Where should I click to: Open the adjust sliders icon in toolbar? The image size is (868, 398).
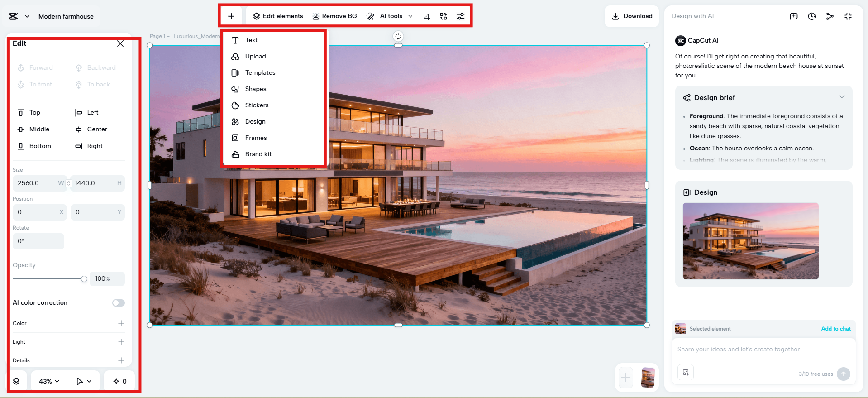pos(460,16)
